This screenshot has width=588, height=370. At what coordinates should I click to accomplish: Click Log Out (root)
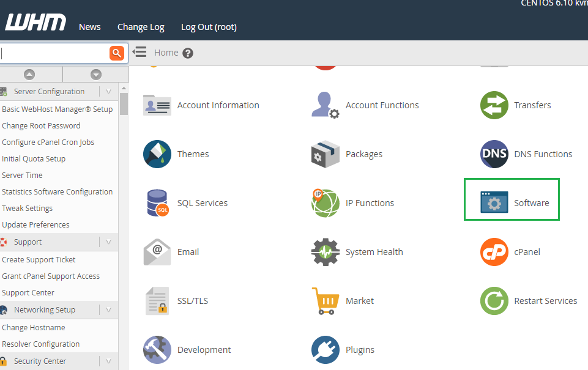click(x=209, y=27)
